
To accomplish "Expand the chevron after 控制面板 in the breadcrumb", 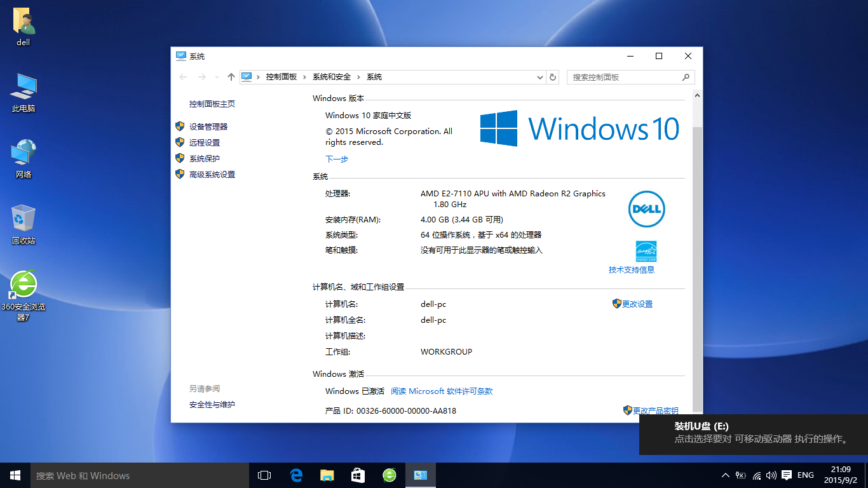I will click(x=305, y=77).
